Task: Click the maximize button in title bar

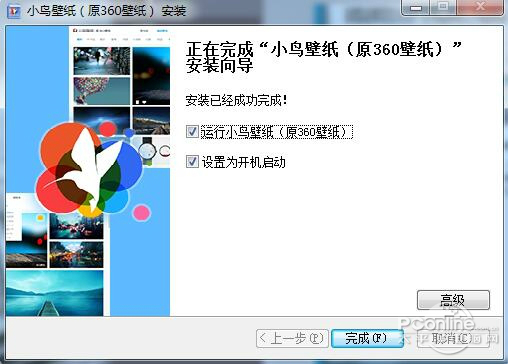Action: point(443,7)
